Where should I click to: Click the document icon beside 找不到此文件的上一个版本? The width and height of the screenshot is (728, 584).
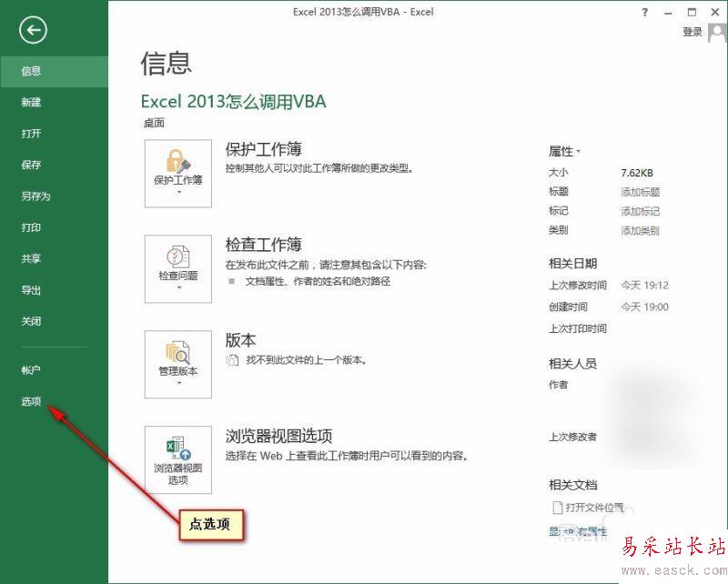[232, 360]
